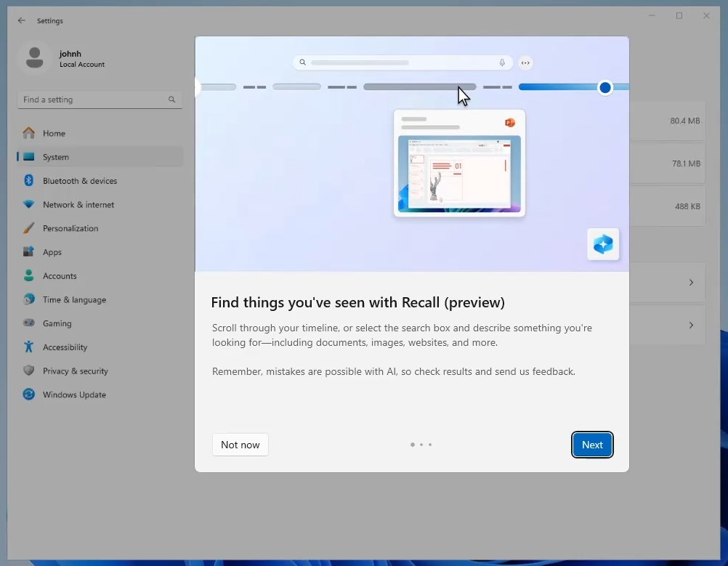Click the Gaming controller icon
Screen dimensions: 728x566
tap(29, 323)
